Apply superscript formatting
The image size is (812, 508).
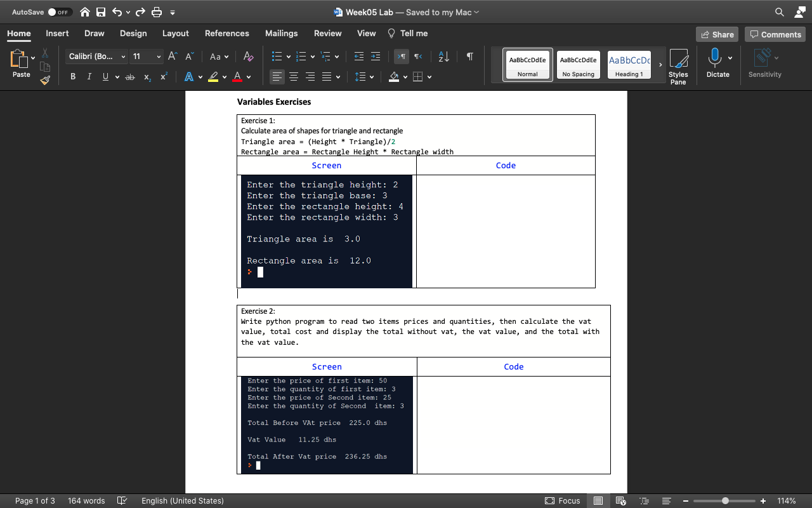tap(164, 77)
